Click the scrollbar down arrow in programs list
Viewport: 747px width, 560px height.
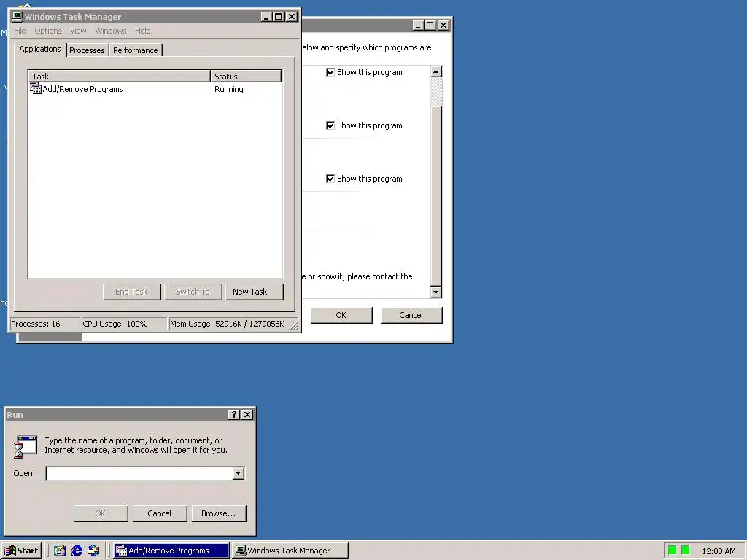tap(436, 292)
